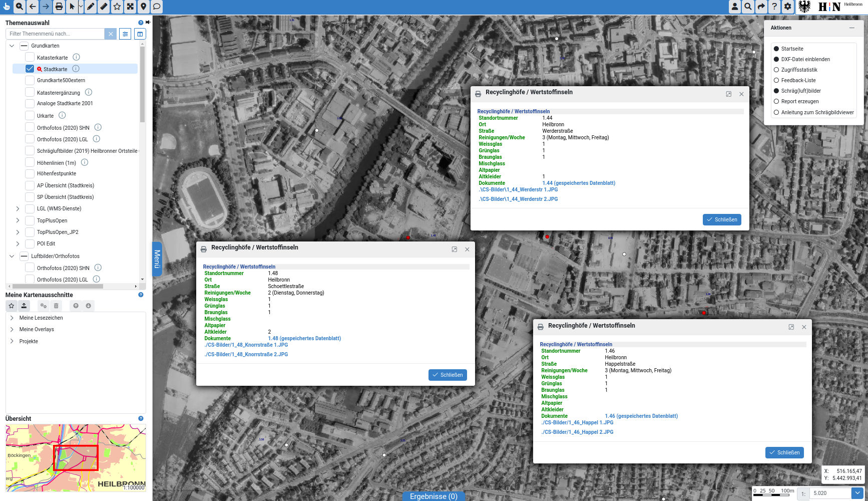Click the print icon in top toolbar

pyautogui.click(x=59, y=7)
